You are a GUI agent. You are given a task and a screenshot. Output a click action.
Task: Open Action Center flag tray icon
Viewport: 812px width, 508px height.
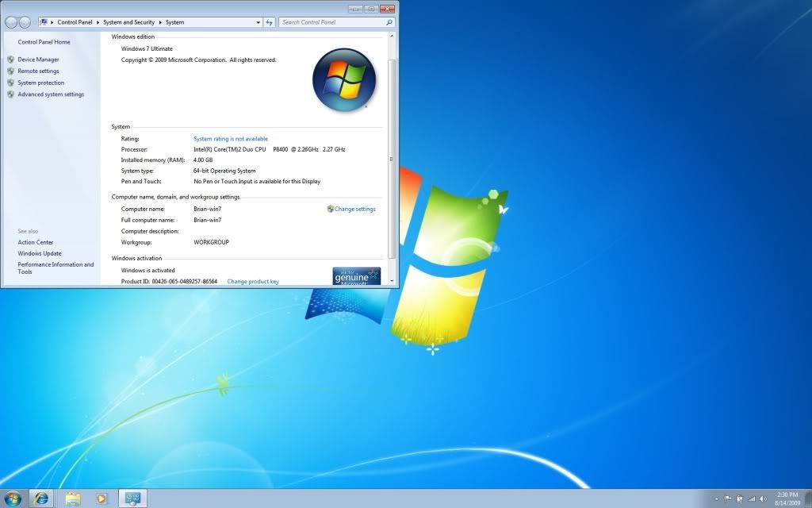click(x=728, y=498)
